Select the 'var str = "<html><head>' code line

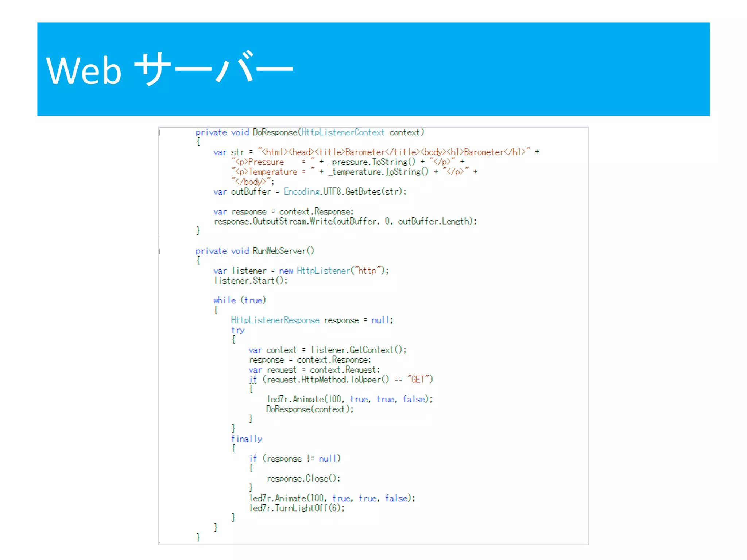coord(376,152)
